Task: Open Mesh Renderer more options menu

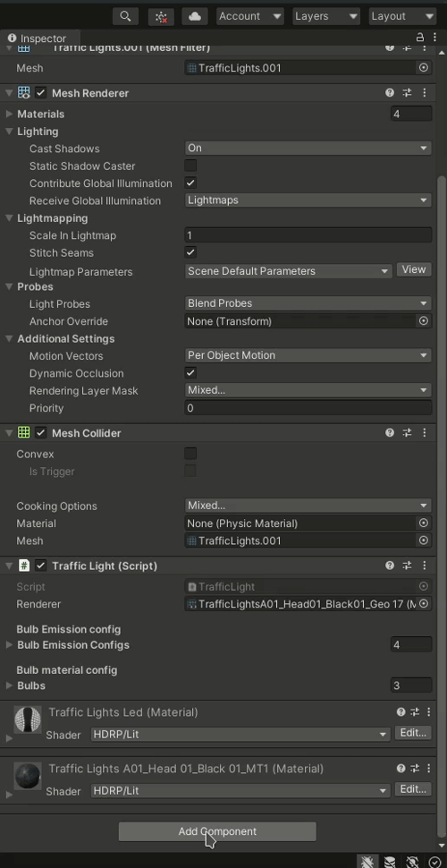Action: tap(425, 92)
